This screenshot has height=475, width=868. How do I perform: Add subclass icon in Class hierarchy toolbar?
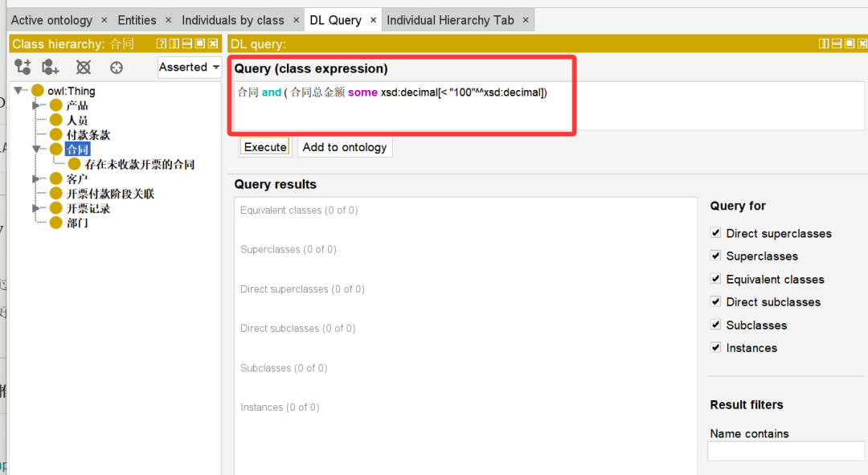(23, 67)
